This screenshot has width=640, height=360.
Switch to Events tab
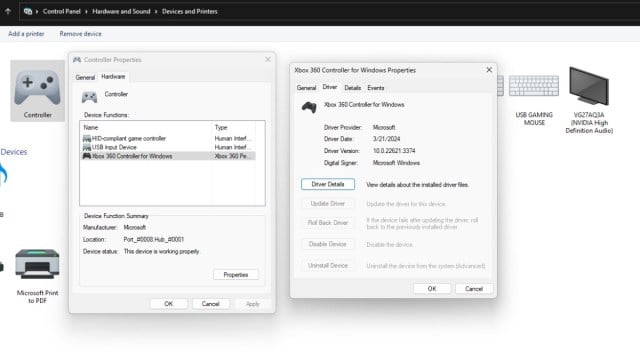click(x=376, y=88)
